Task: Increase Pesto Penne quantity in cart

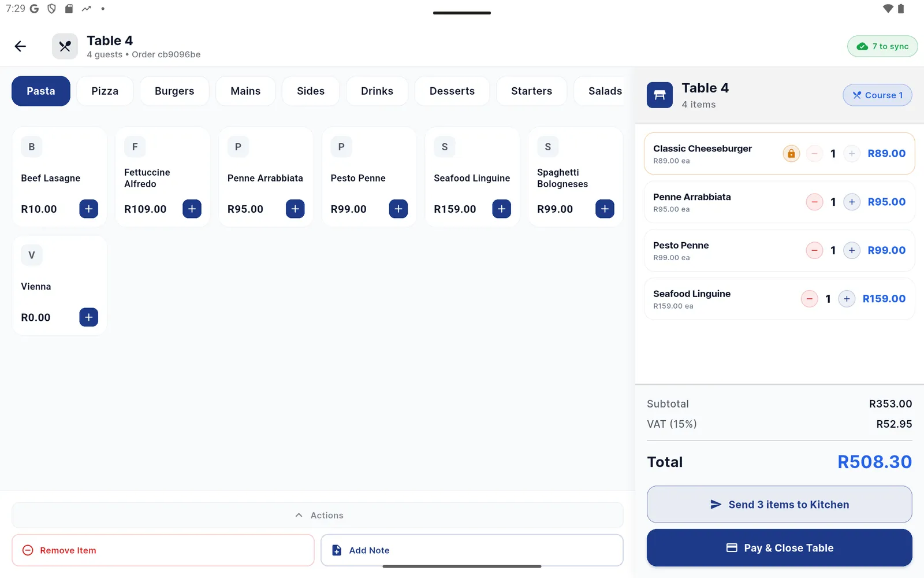Action: (x=852, y=250)
